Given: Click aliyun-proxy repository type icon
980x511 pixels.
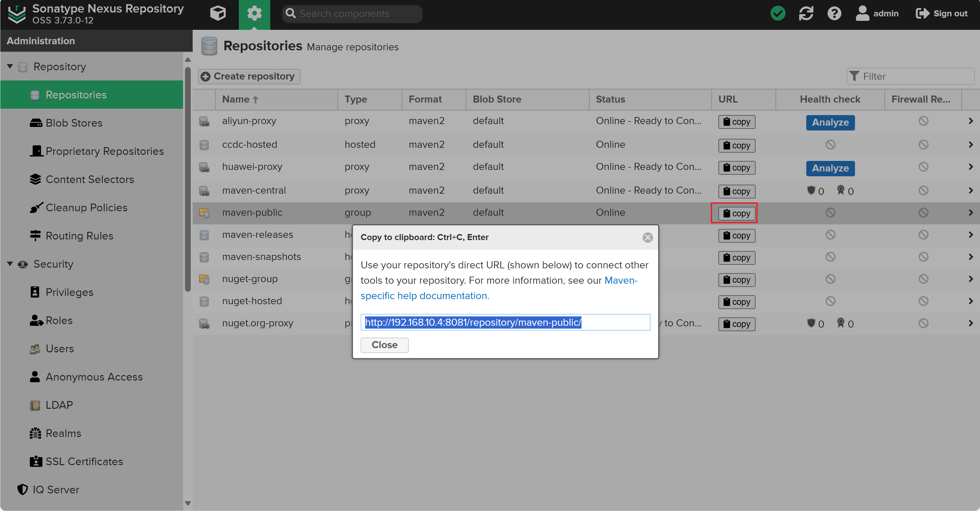Looking at the screenshot, I should click(204, 121).
